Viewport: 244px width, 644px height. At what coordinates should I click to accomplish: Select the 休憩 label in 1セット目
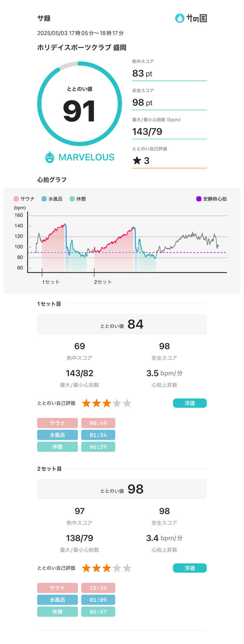(x=57, y=447)
